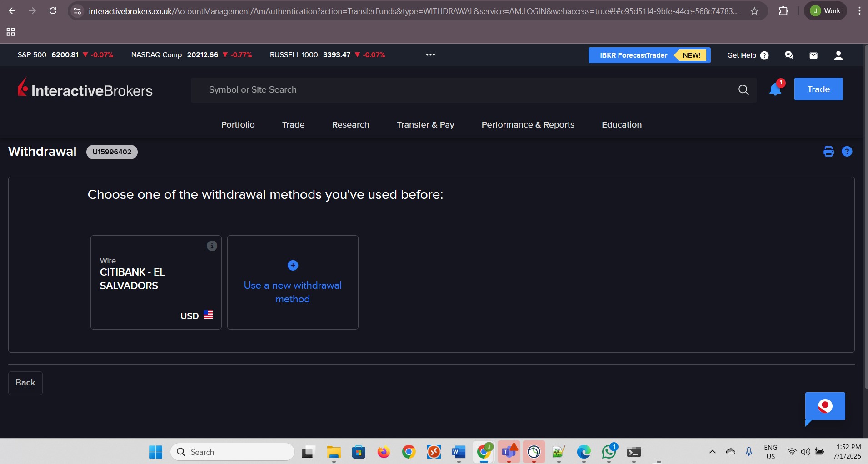
Task: Click the RUSSELL 1000 ticker
Action: click(327, 55)
